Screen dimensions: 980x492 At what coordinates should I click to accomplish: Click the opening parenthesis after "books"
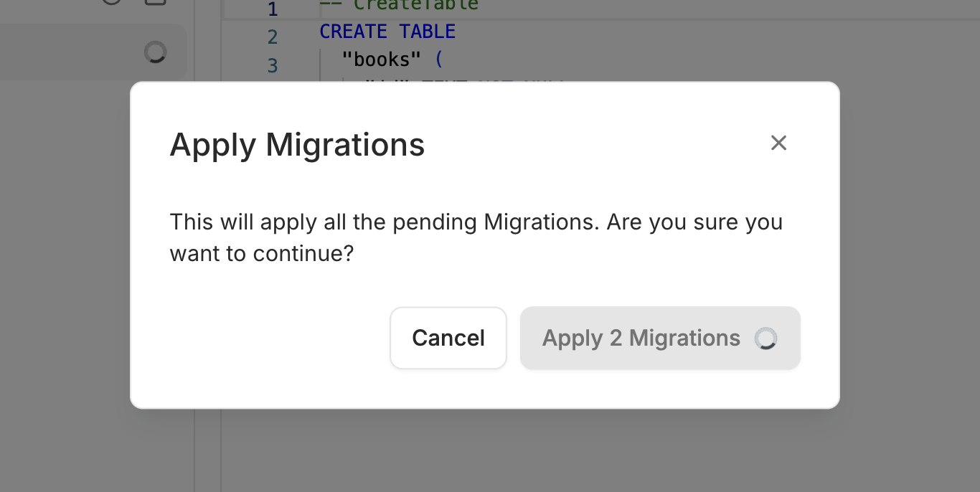439,59
